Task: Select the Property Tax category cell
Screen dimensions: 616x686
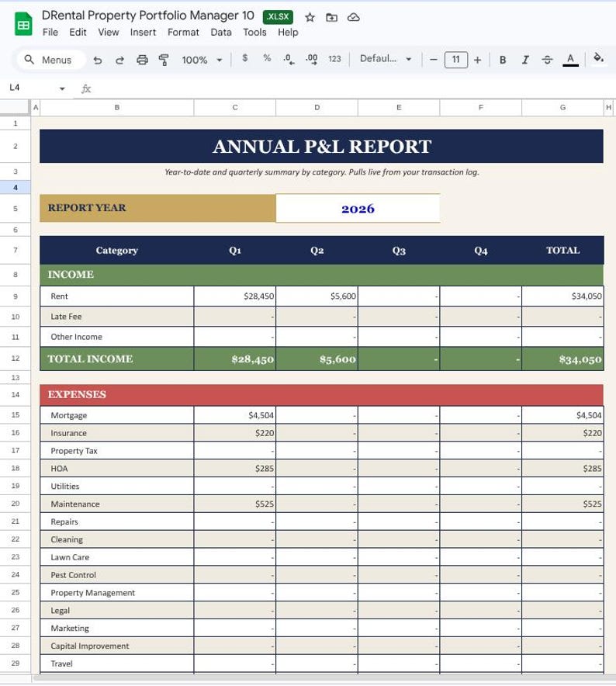Action: tap(117, 451)
